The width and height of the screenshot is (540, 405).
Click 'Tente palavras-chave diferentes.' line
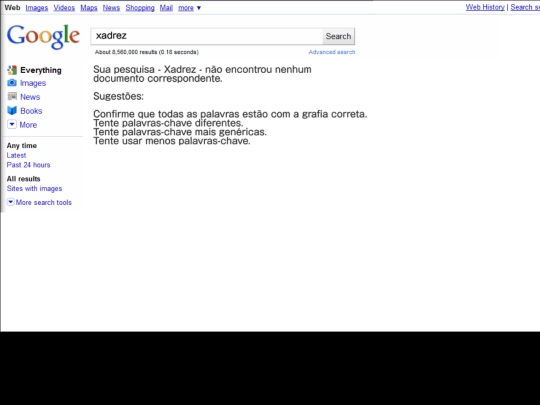pos(168,123)
